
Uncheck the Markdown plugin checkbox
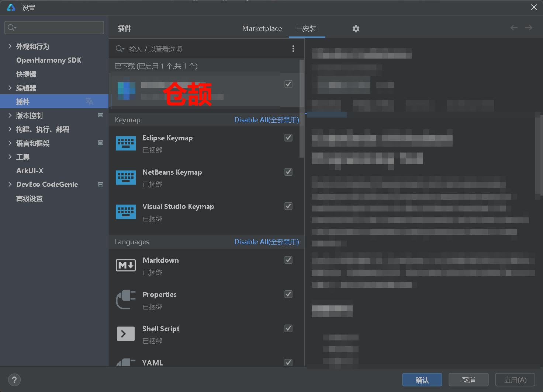tap(288, 260)
